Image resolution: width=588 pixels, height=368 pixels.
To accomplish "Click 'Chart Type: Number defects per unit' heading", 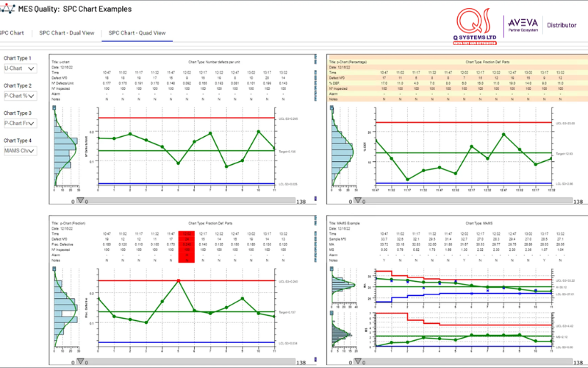I will coord(212,62).
